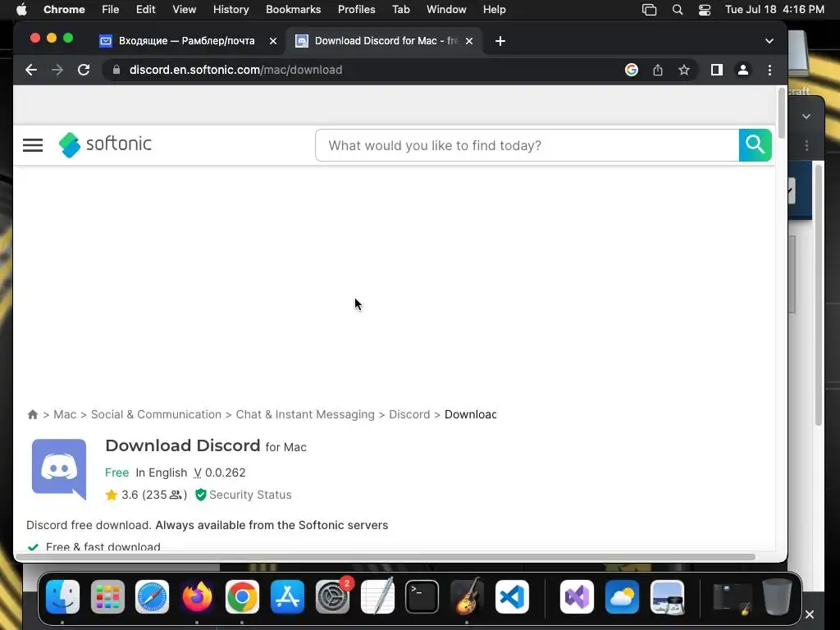Focus the Softonic search field

(527, 145)
